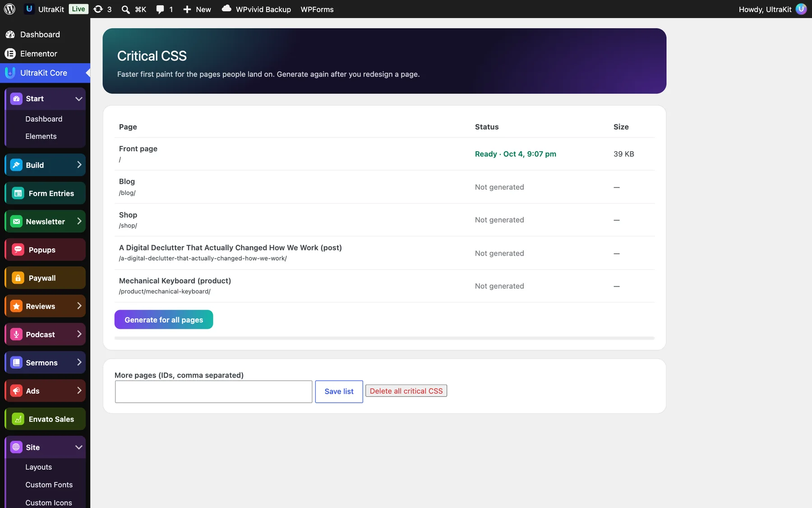The width and height of the screenshot is (812, 508).
Task: Collapse the Site section chevron
Action: point(79,447)
